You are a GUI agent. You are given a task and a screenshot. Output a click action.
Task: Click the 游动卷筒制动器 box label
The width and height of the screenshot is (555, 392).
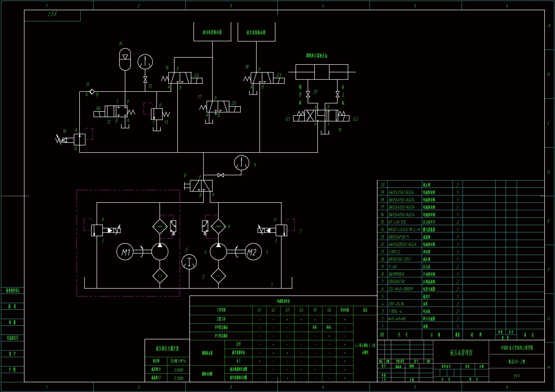click(212, 32)
